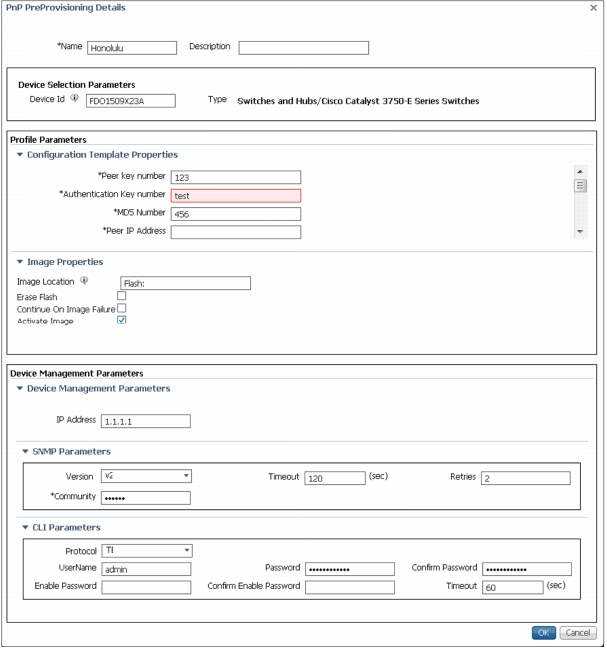Image resolution: width=607 pixels, height=650 pixels.
Task: Click the Image Location field
Action: (185, 284)
